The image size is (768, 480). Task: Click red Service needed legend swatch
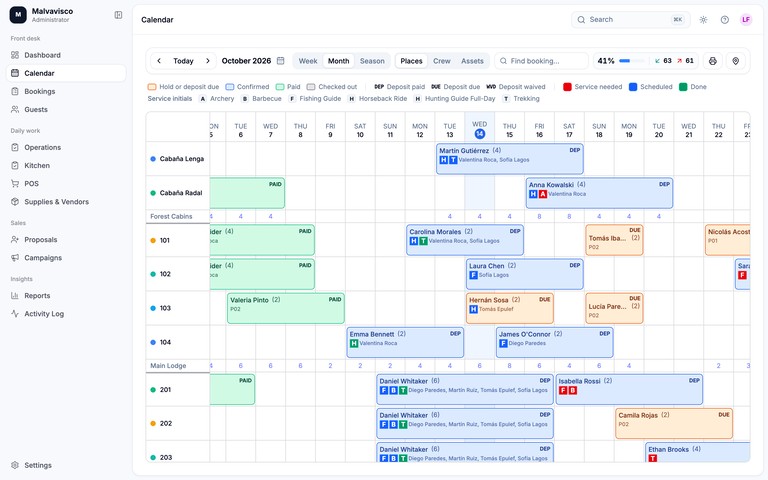pos(567,87)
